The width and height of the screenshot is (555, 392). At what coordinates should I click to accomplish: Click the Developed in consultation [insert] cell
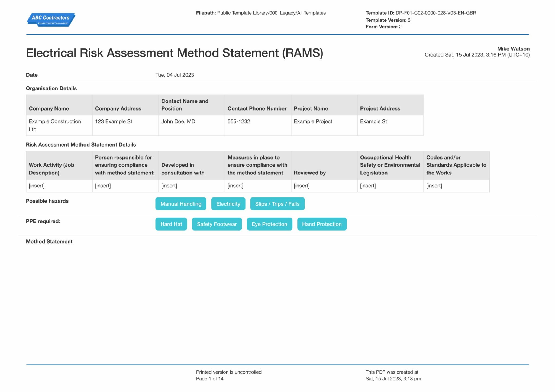191,186
